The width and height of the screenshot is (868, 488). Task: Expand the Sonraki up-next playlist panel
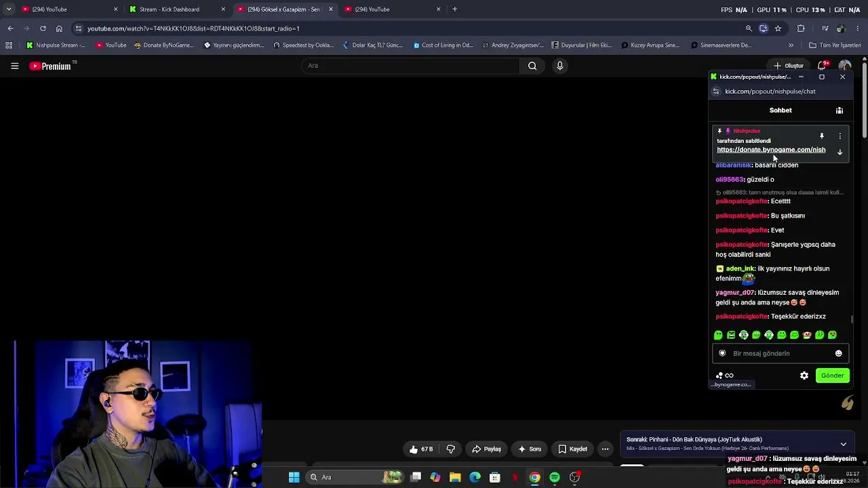(x=843, y=444)
